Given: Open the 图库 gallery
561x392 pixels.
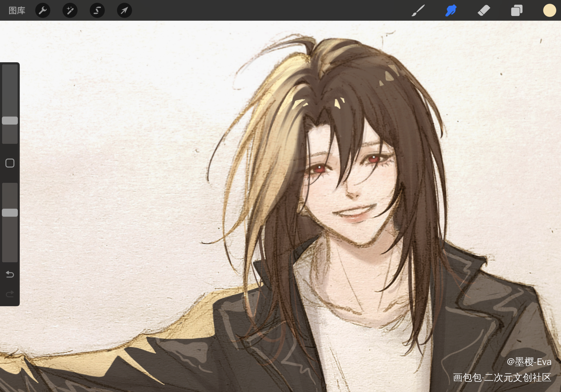Looking at the screenshot, I should tap(17, 10).
